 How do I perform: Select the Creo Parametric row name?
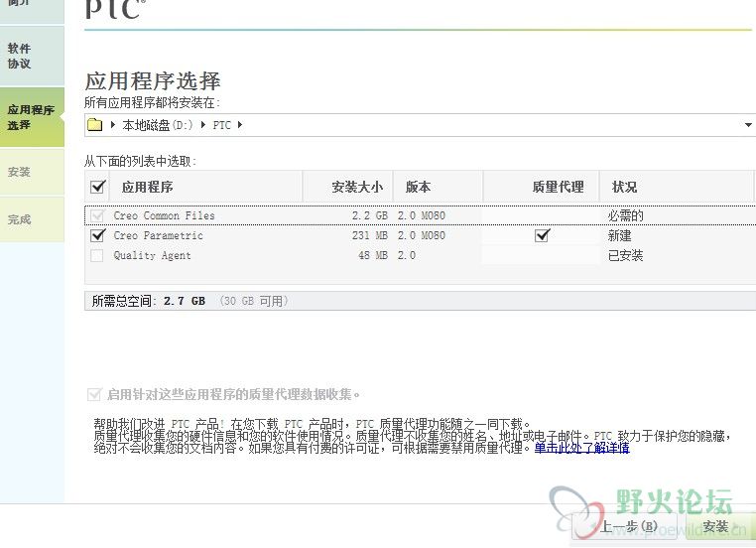click(x=158, y=235)
